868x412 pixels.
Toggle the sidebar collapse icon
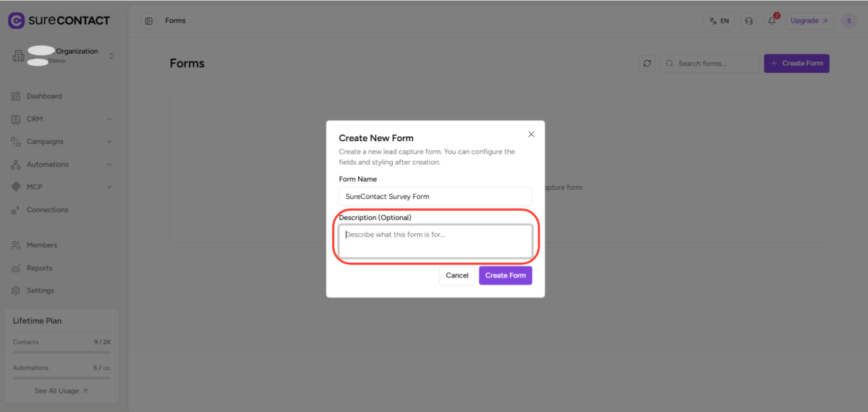[x=149, y=21]
